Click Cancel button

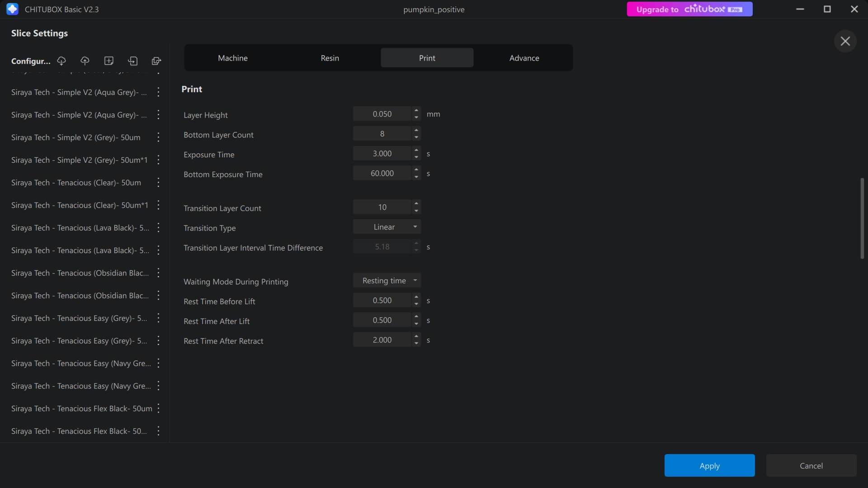[811, 465]
